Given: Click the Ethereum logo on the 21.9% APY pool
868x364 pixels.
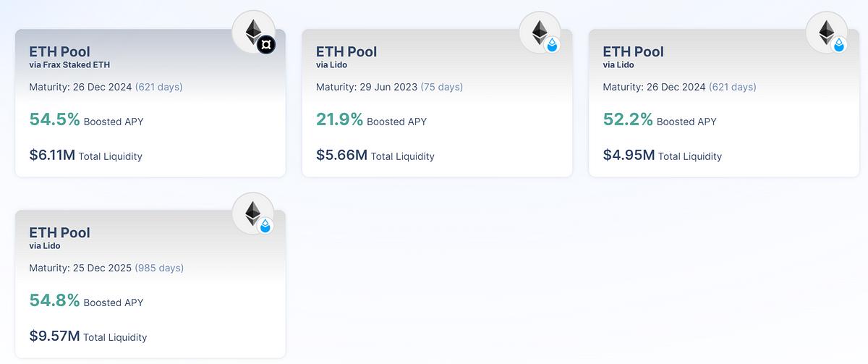Looking at the screenshot, I should 540,32.
